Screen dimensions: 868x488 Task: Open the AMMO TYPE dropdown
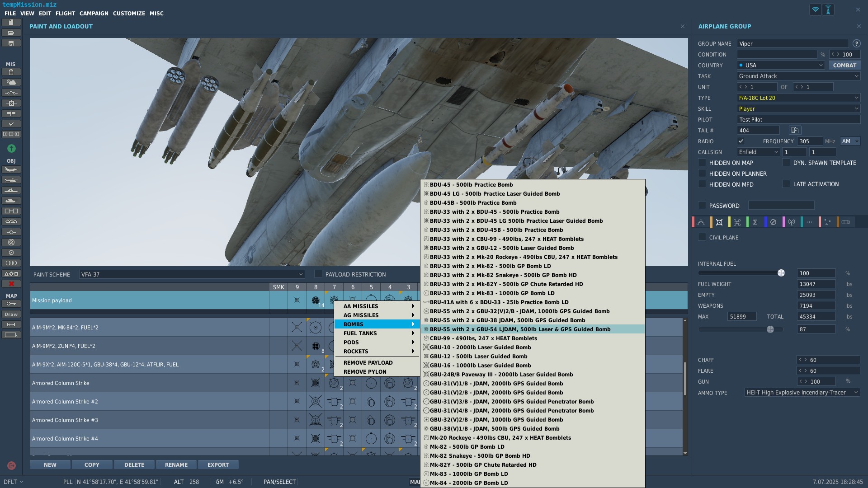coord(801,392)
